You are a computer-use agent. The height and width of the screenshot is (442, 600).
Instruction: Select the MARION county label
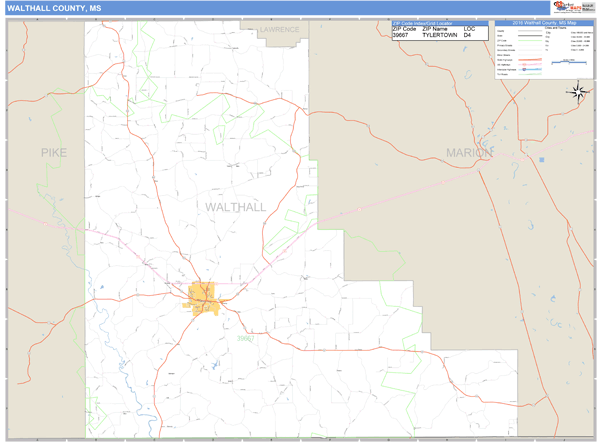[470, 153]
